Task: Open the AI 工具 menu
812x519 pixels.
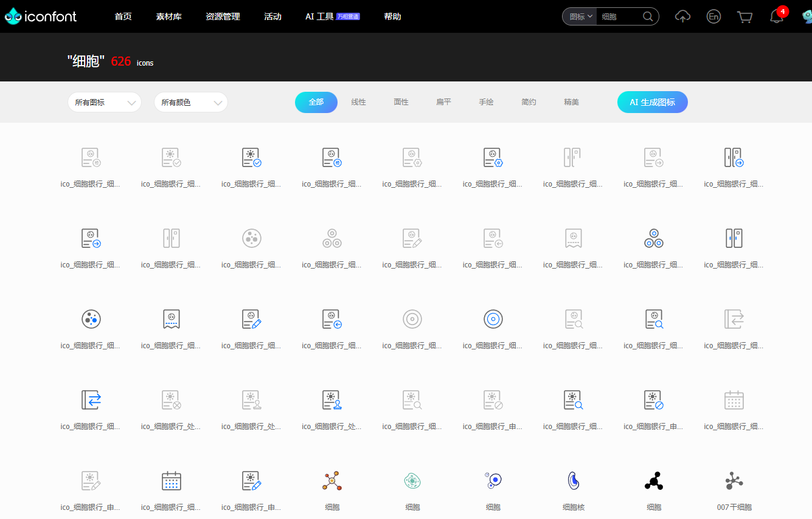Action: pos(319,16)
